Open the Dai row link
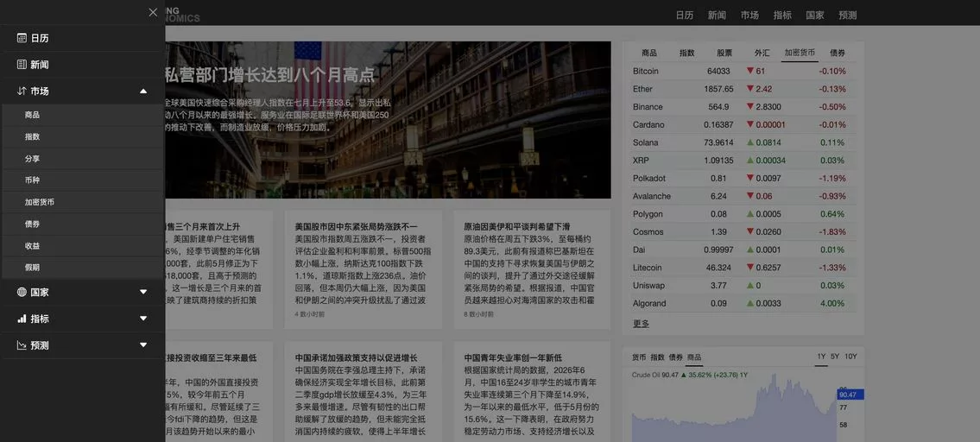 [x=639, y=250]
